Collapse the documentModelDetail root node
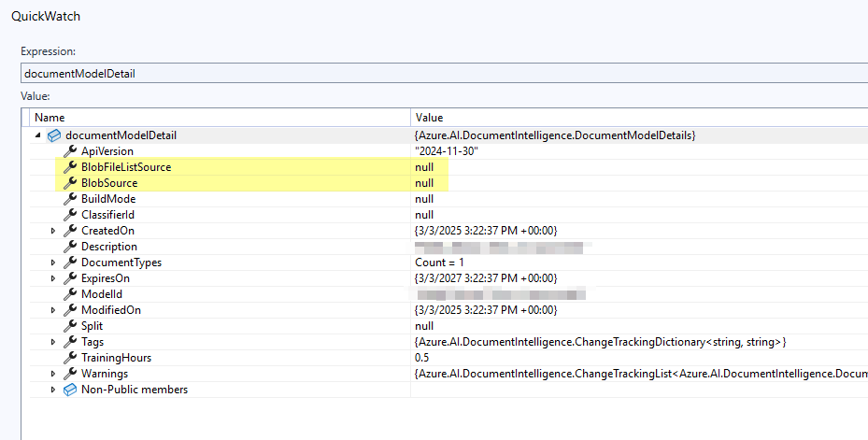868x440 pixels. coord(37,135)
